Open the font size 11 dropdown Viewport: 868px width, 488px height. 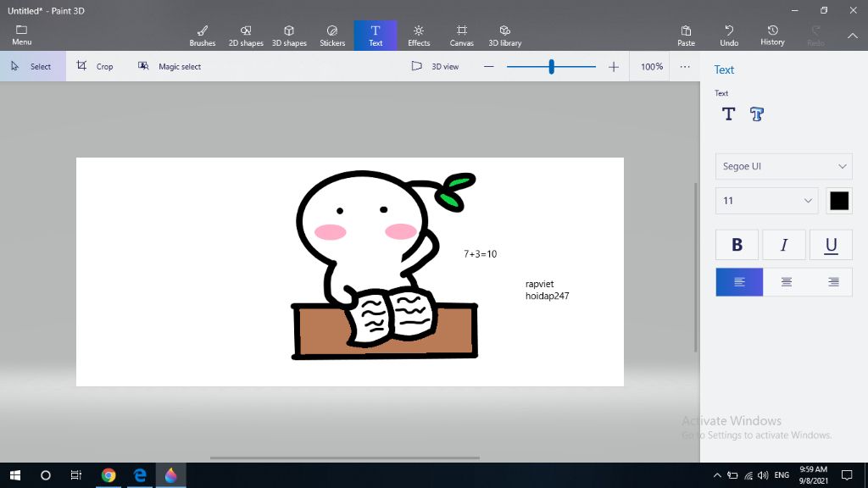(x=766, y=200)
